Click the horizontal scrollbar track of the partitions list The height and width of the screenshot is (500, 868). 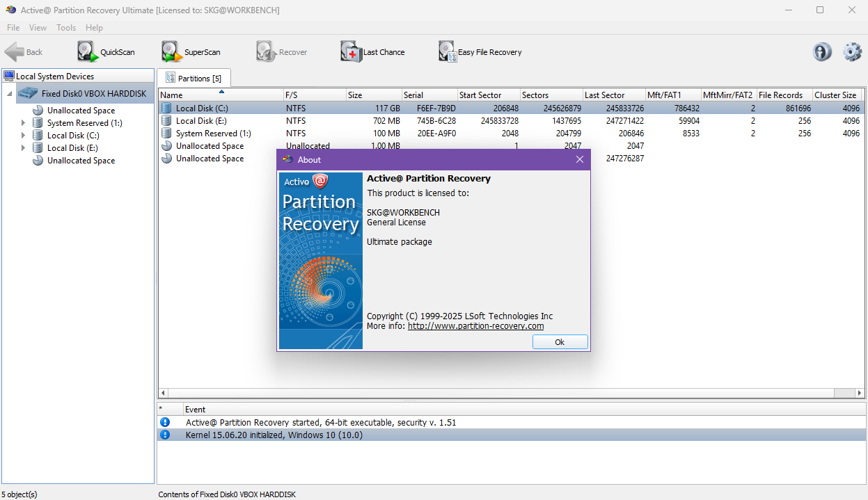tap(512, 393)
